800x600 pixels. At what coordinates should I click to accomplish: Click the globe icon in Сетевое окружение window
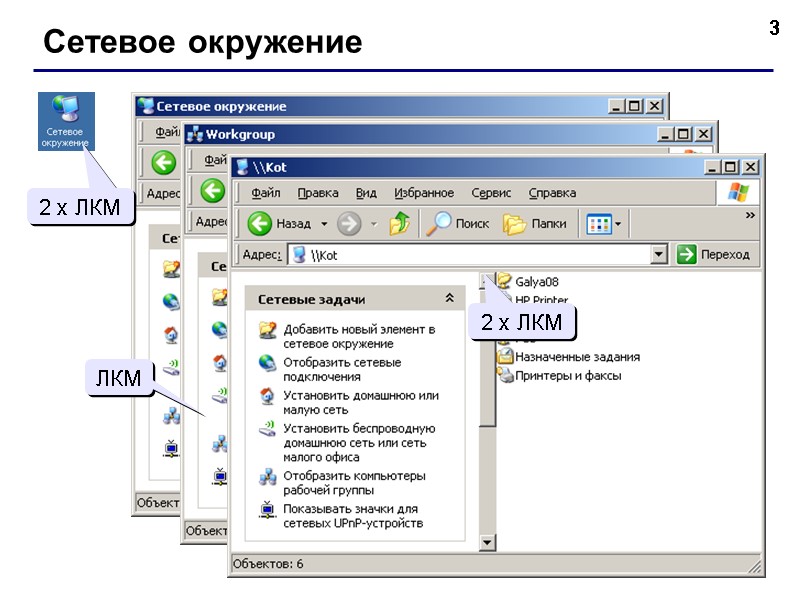point(171,302)
